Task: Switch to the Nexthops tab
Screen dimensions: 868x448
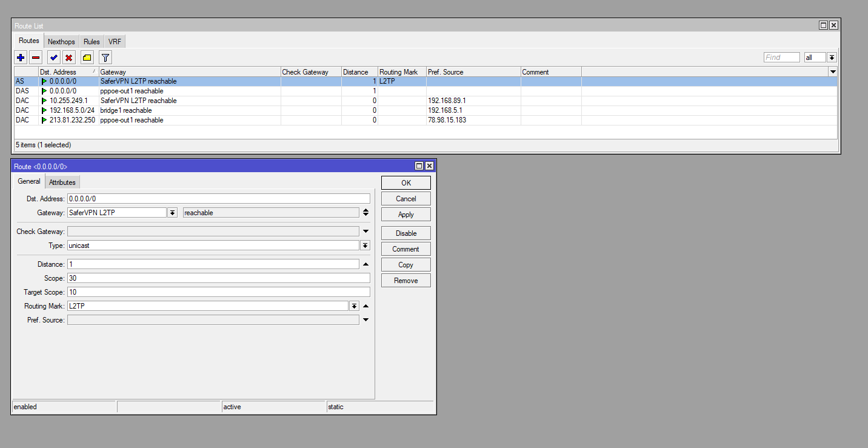Action: [61, 41]
